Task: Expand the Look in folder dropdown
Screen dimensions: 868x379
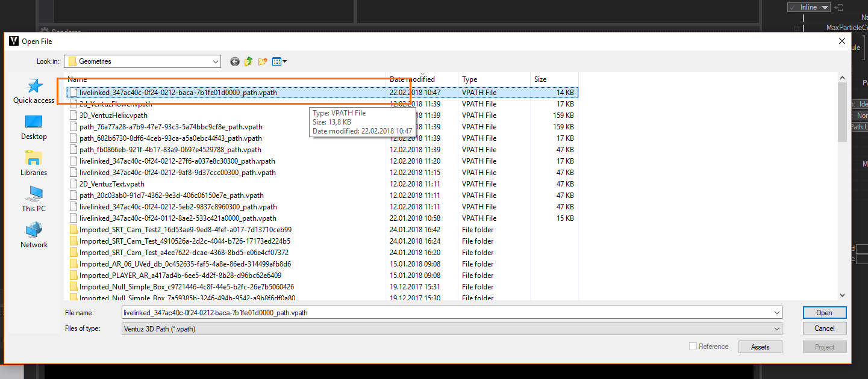Action: pos(216,61)
